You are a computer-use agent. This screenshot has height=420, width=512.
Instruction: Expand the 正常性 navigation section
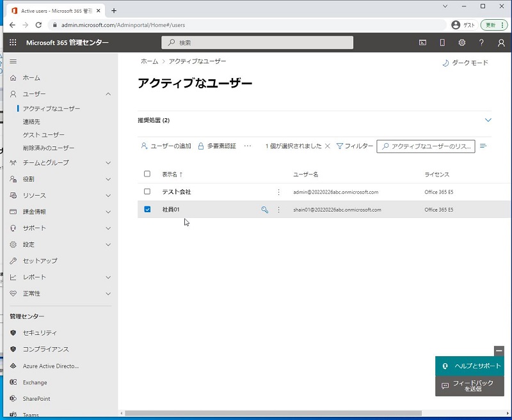coord(108,293)
